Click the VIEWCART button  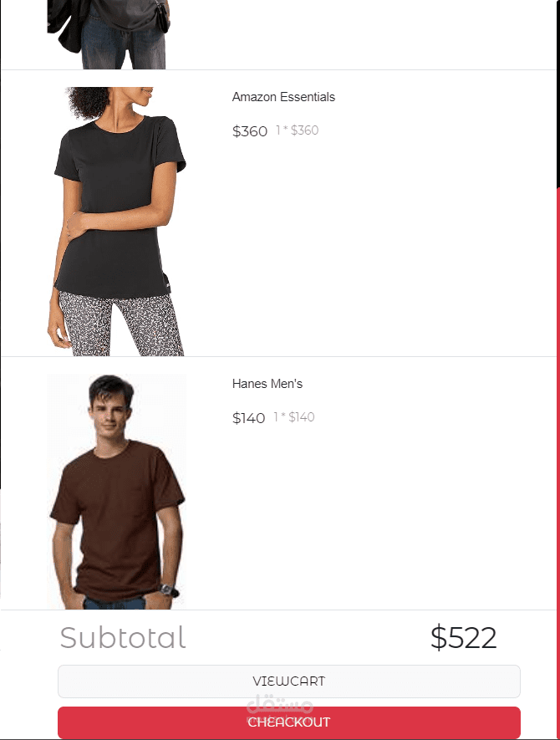(288, 681)
